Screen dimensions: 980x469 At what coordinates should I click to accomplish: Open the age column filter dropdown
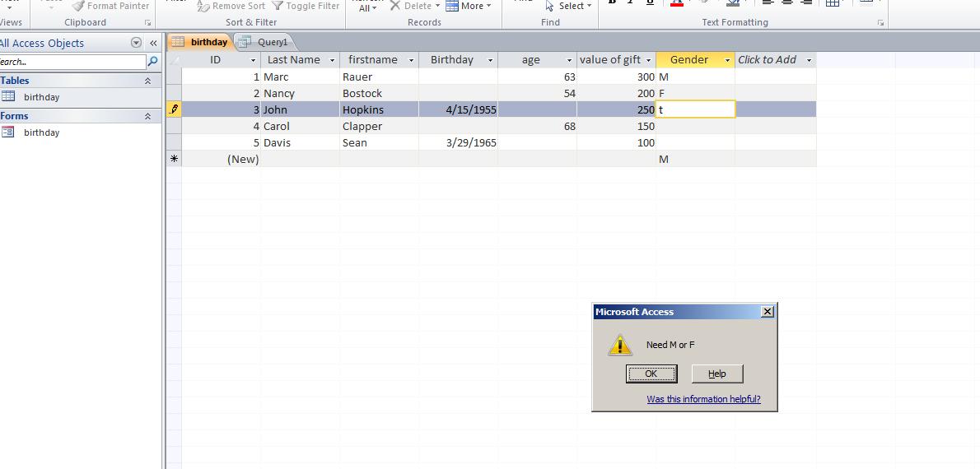point(569,61)
